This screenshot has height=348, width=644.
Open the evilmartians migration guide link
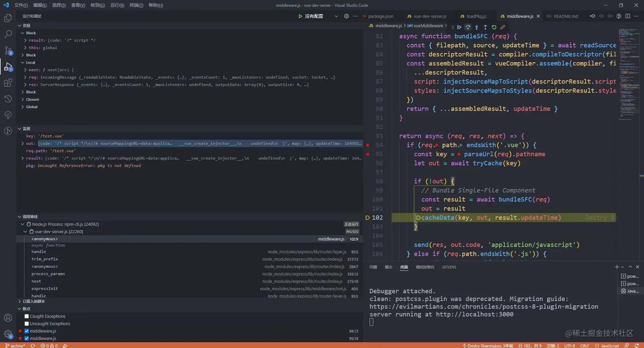pos(484,307)
